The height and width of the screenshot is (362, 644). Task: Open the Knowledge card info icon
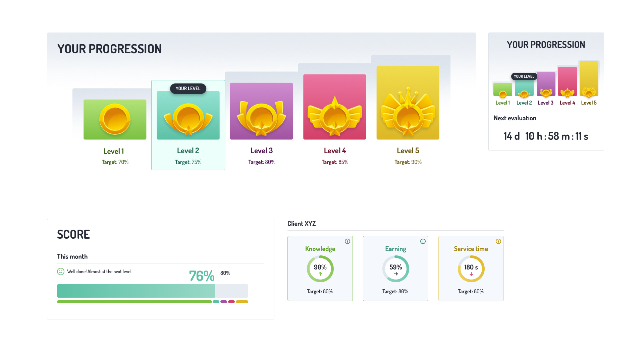tap(347, 241)
